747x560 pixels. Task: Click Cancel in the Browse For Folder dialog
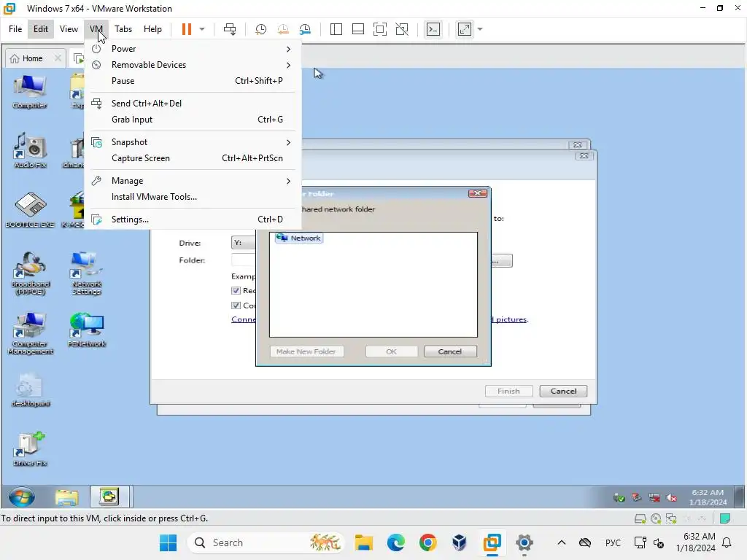point(450,351)
